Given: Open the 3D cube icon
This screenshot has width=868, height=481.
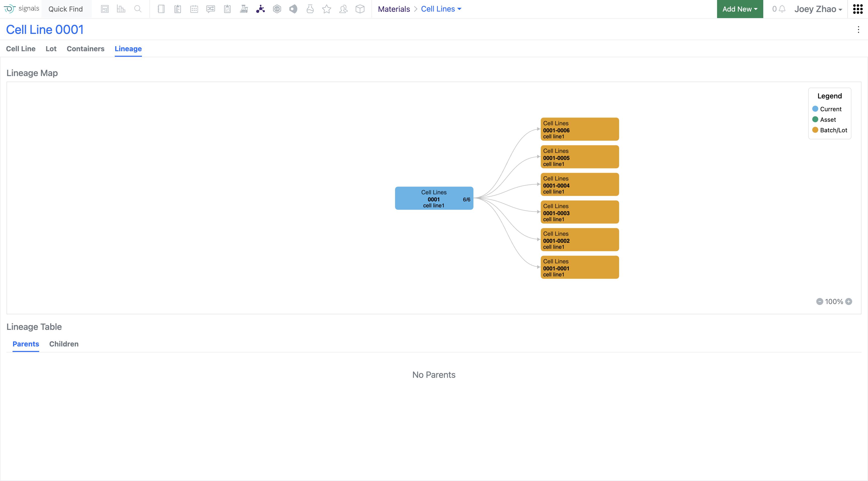Looking at the screenshot, I should tap(360, 9).
